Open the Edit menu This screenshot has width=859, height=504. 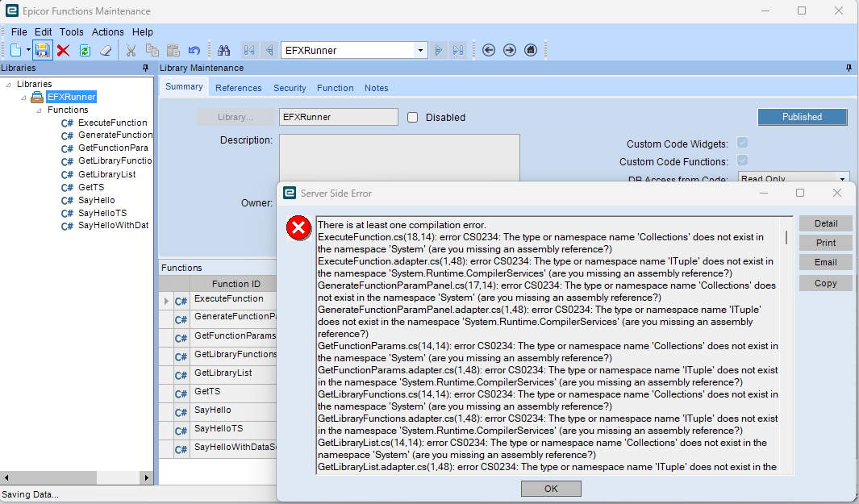[x=44, y=31]
